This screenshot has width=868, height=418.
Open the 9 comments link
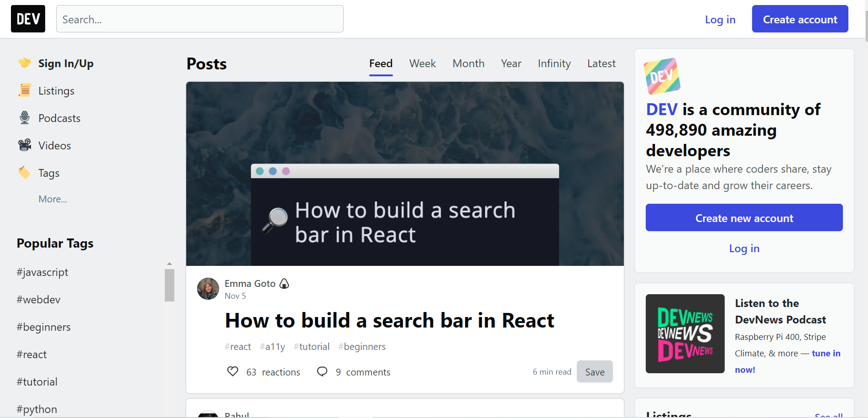point(363,372)
